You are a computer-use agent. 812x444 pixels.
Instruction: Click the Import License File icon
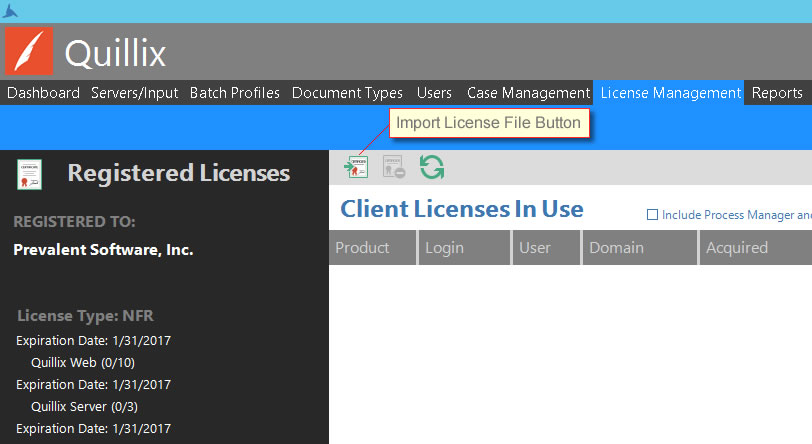[x=356, y=167]
